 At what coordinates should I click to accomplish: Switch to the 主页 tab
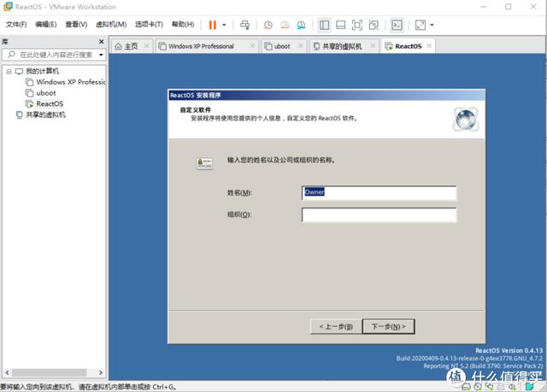pos(131,46)
